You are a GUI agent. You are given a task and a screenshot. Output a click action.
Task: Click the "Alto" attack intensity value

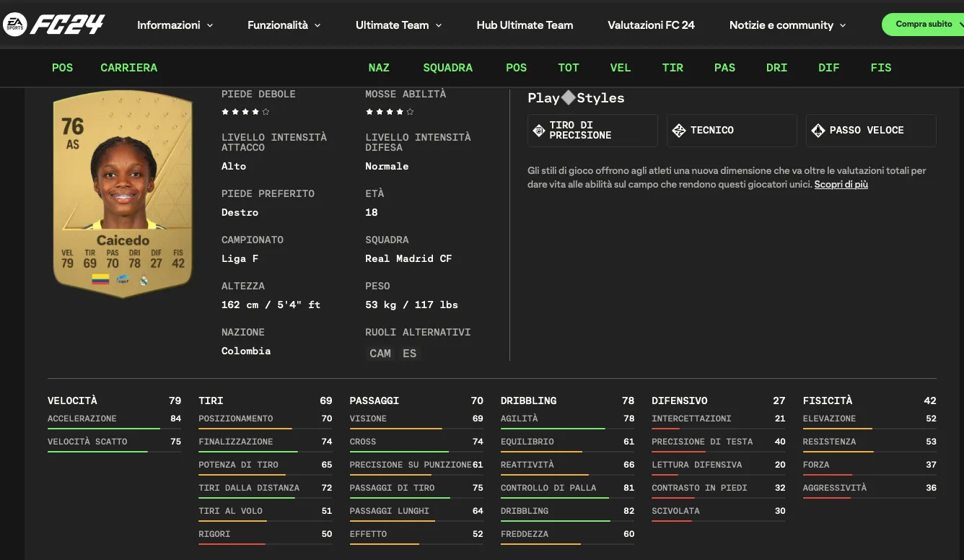pos(234,166)
